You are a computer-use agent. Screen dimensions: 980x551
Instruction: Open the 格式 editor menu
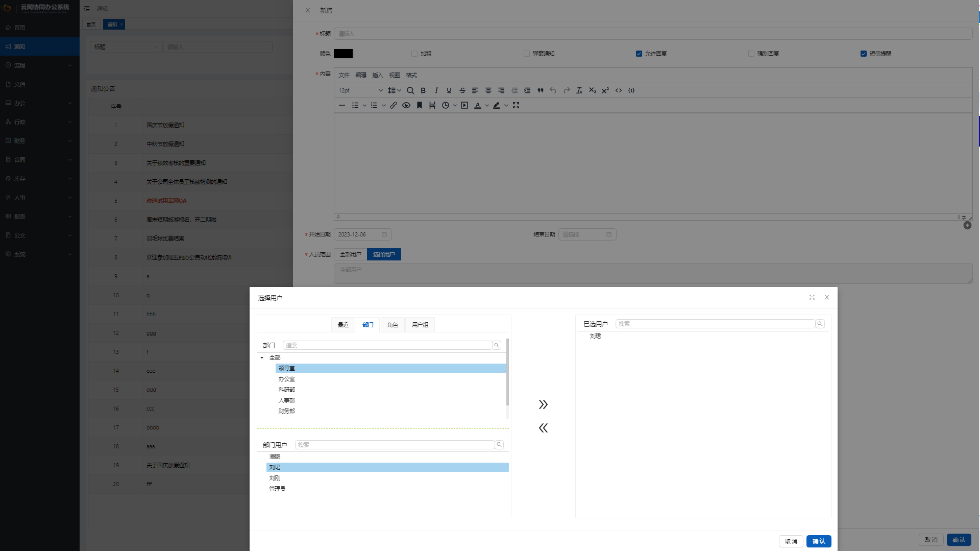411,75
